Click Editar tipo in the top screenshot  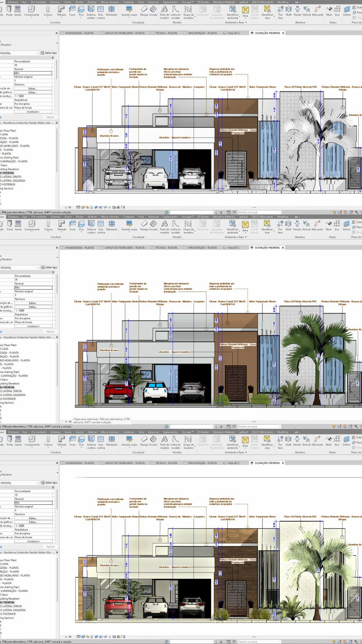pos(49,53)
